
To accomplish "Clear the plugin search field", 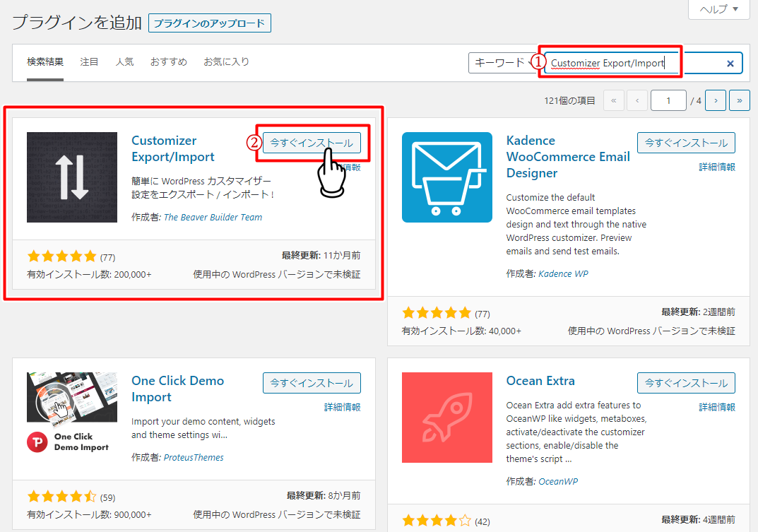I will [730, 64].
